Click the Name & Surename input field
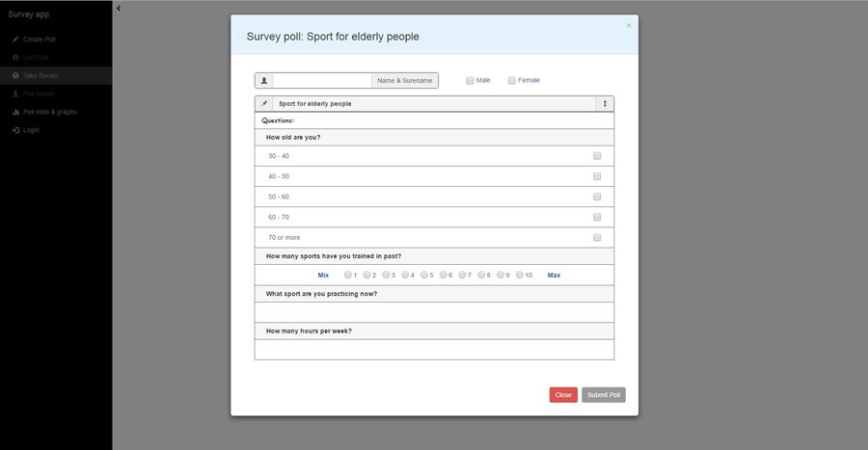 tap(323, 81)
